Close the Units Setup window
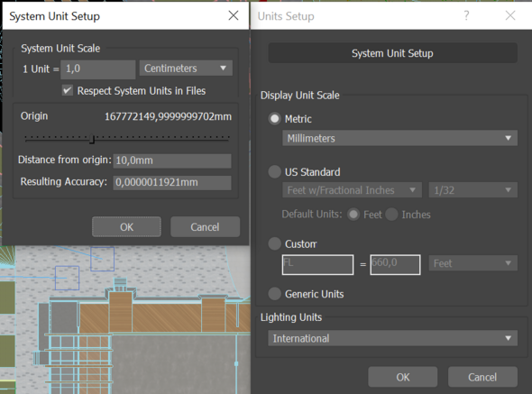This screenshot has height=394, width=532. coord(510,15)
